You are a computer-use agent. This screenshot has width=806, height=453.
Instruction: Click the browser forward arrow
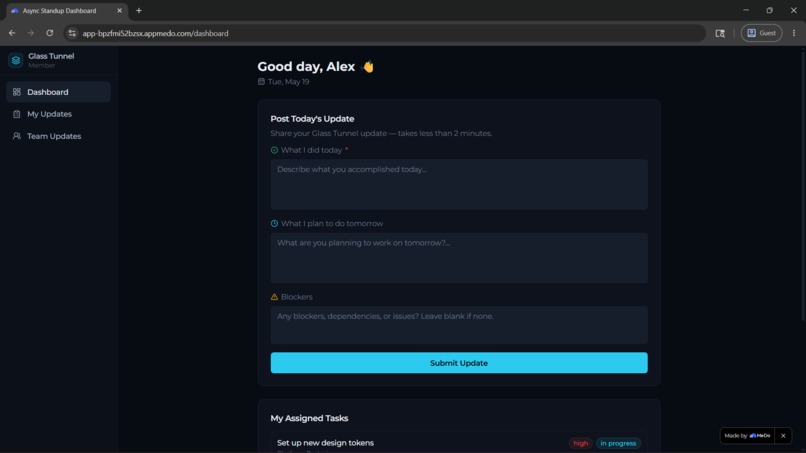point(31,33)
